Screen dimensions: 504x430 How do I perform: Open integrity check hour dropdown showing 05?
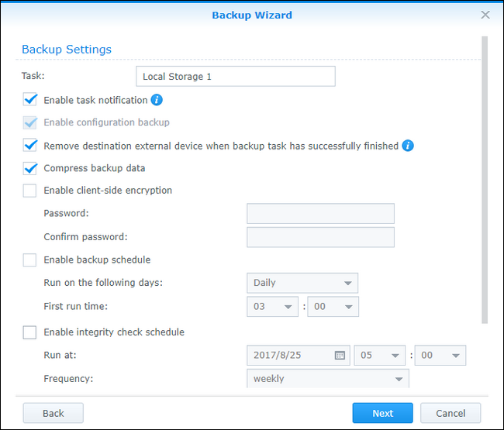(379, 356)
